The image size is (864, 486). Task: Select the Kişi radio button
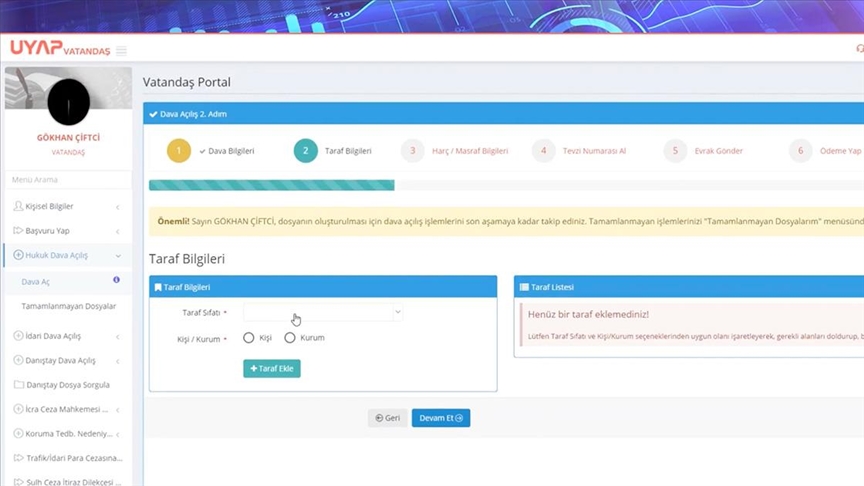coord(249,338)
